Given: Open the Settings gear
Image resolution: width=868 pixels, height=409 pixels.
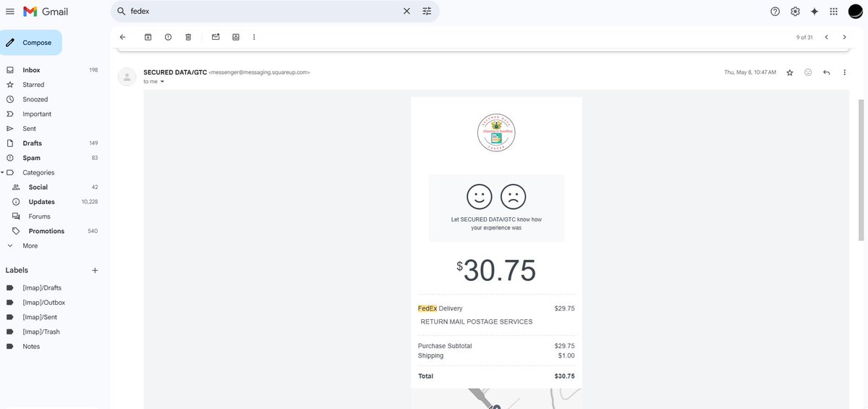Looking at the screenshot, I should 795,12.
